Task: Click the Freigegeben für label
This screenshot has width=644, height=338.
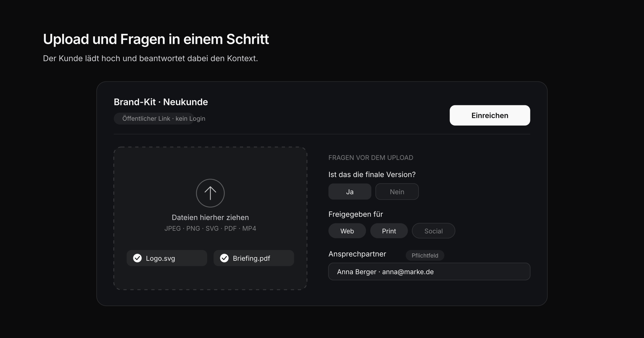Action: 355,214
